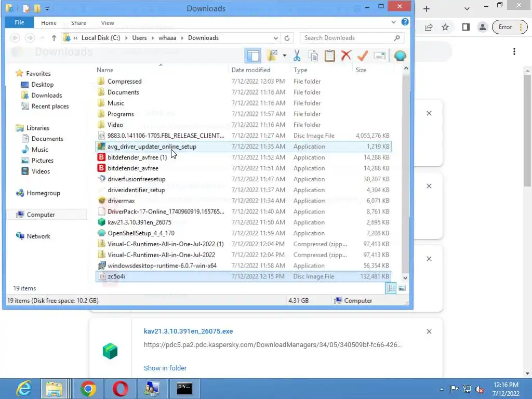Open Chrome profile avatar icon

point(482,27)
